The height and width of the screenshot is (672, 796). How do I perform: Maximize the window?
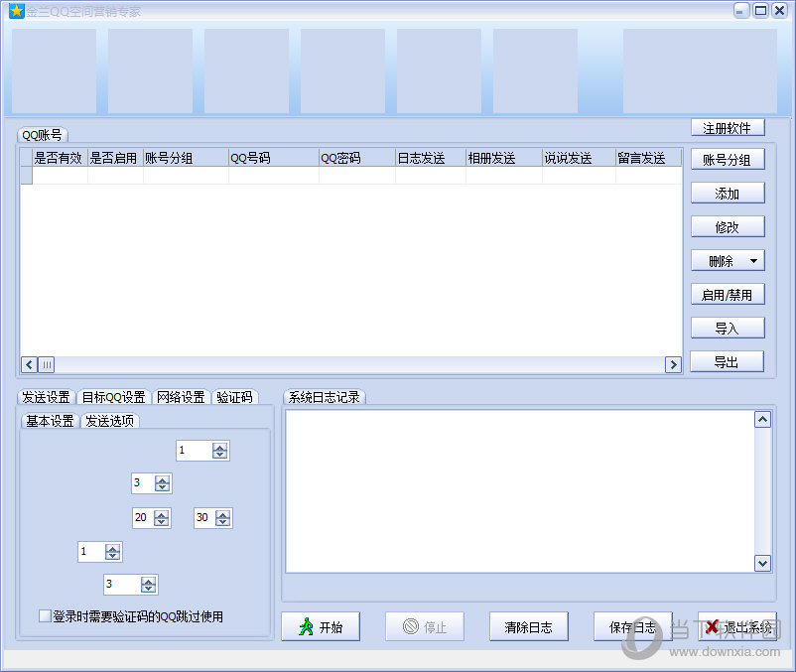tap(760, 10)
